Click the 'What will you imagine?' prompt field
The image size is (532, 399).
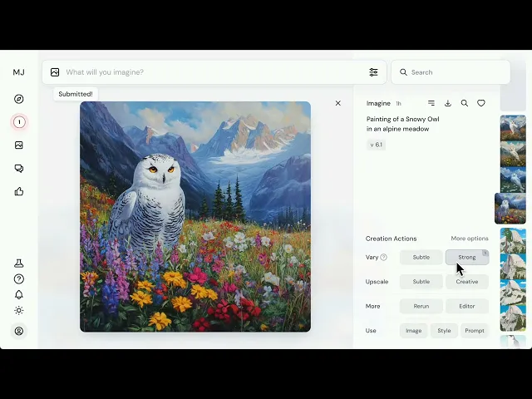(x=214, y=72)
